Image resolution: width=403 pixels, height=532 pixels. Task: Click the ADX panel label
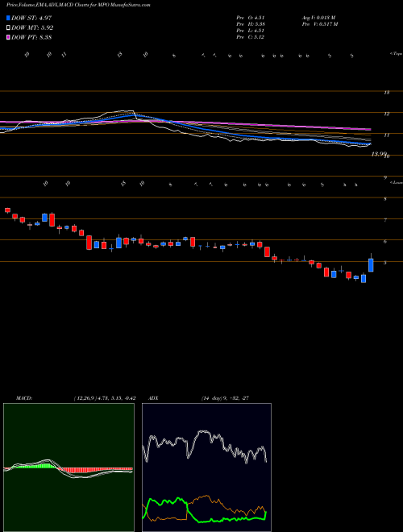click(x=154, y=398)
